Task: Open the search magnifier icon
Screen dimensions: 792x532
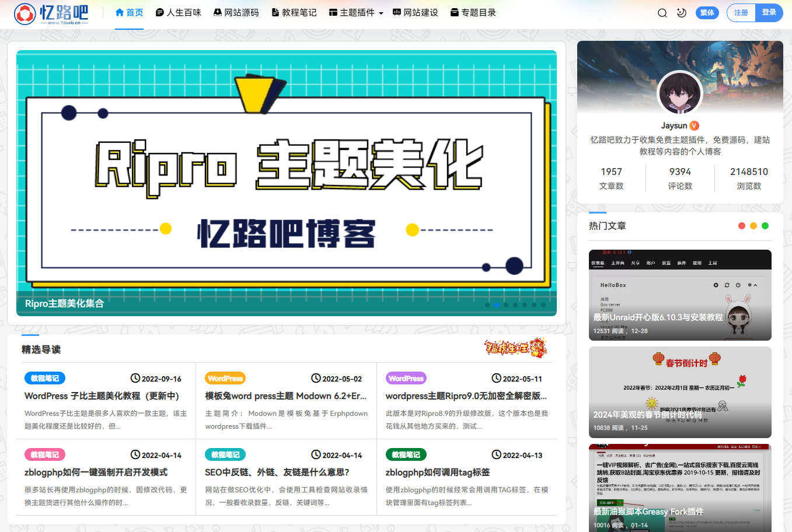Action: click(662, 13)
